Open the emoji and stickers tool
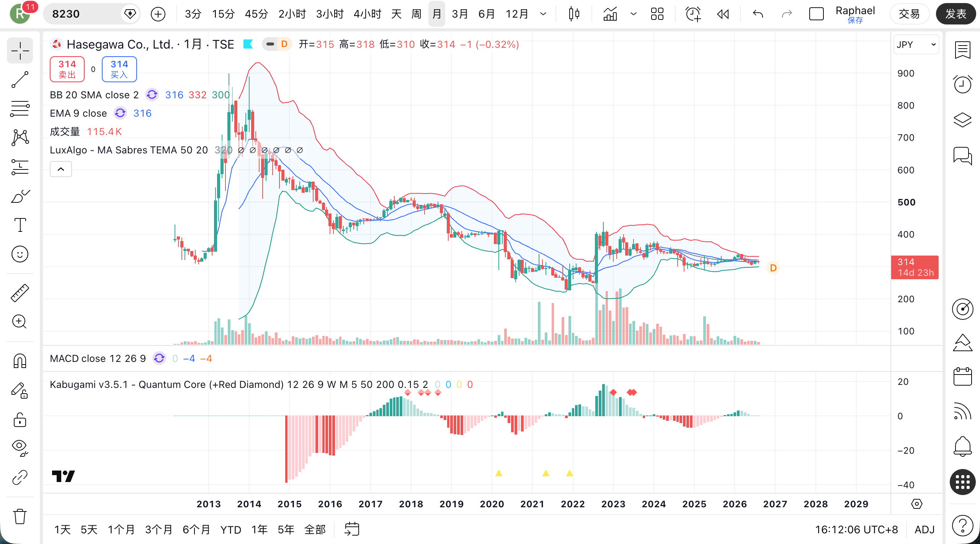Viewport: 980px width, 544px height. click(20, 254)
